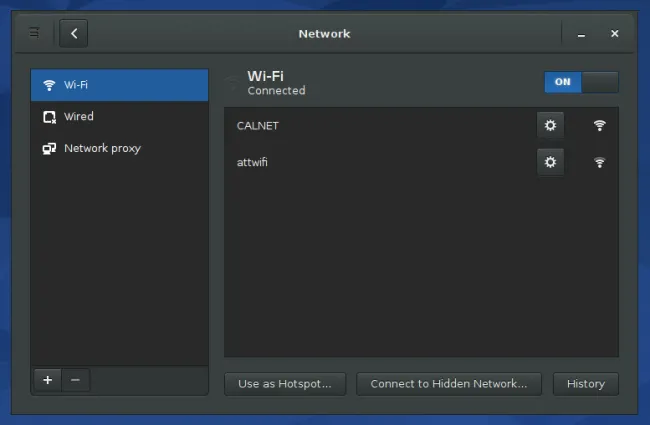Go back with the arrow button

[x=73, y=33]
